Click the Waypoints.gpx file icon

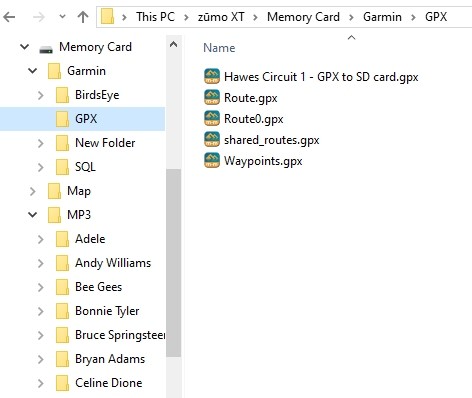pyautogui.click(x=212, y=160)
